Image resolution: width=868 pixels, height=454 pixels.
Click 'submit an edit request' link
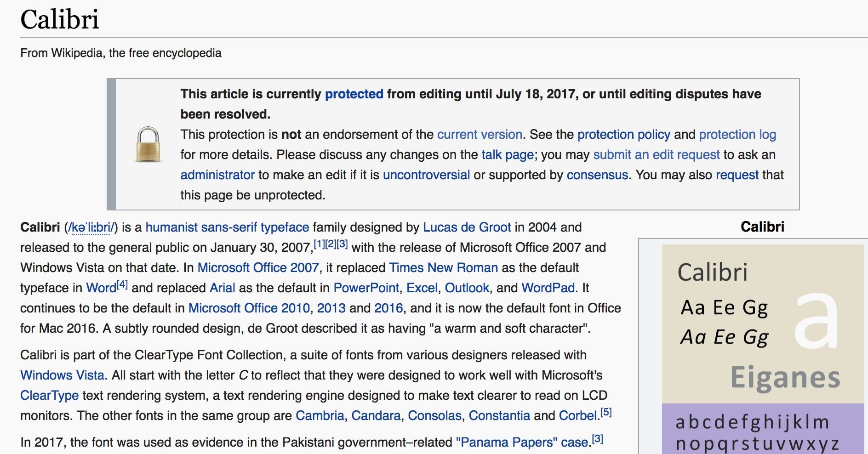(656, 155)
